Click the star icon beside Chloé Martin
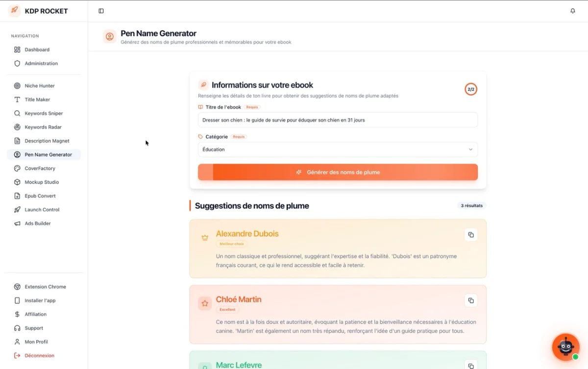 pyautogui.click(x=205, y=303)
